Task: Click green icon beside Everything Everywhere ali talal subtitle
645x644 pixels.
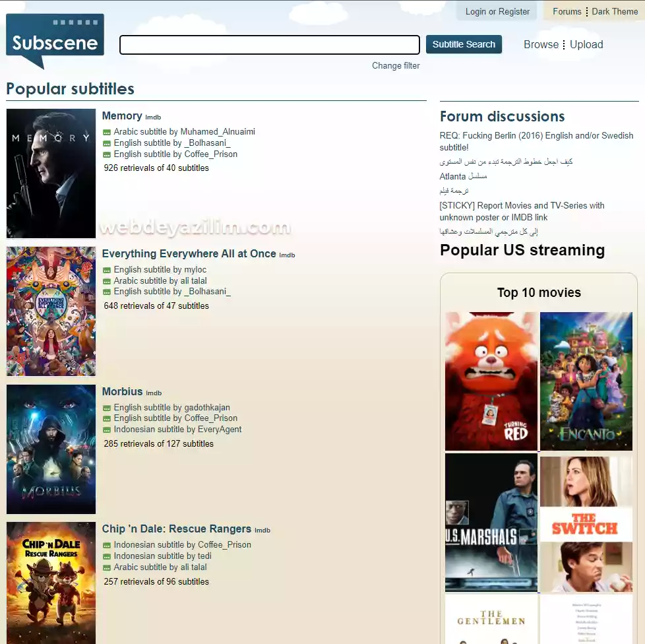Action: (107, 282)
